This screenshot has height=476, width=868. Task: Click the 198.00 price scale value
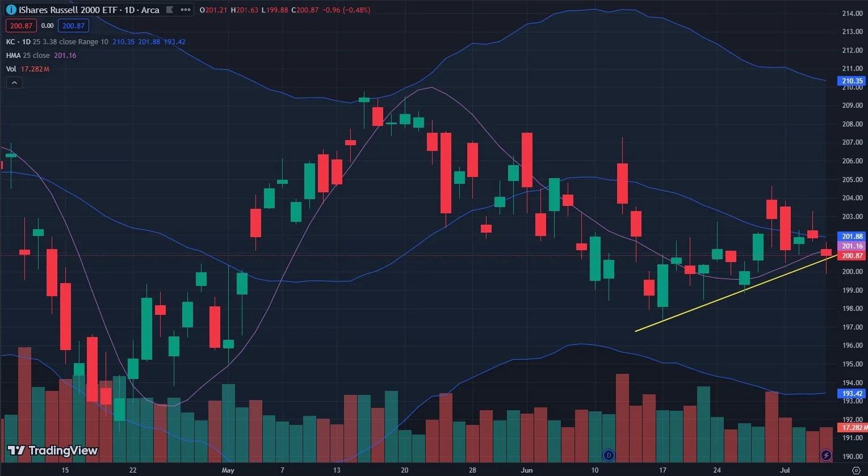[853, 309]
